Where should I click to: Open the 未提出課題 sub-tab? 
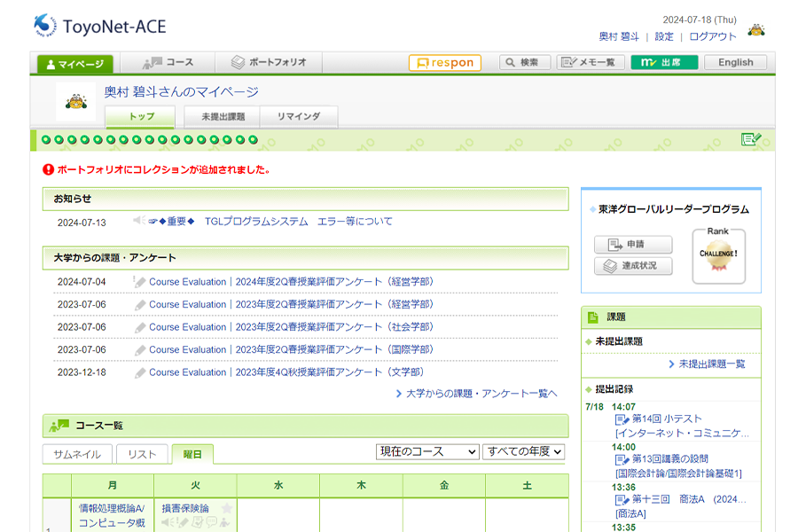[223, 116]
